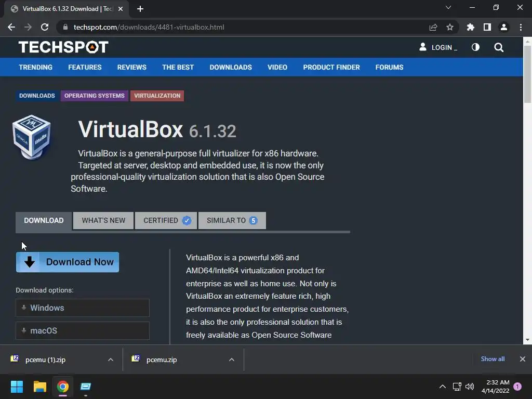Switch to the WHAT'S NEW tab
This screenshot has width=532, height=399.
click(103, 220)
